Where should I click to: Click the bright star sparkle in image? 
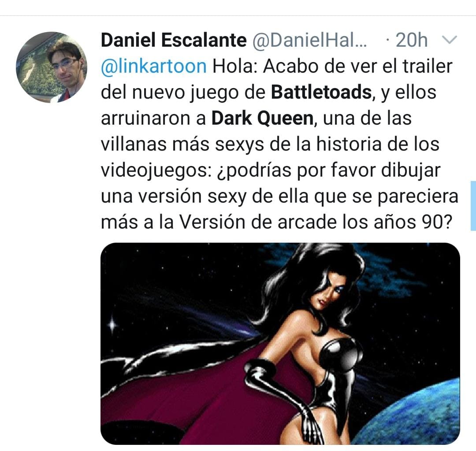pyautogui.click(x=112, y=325)
